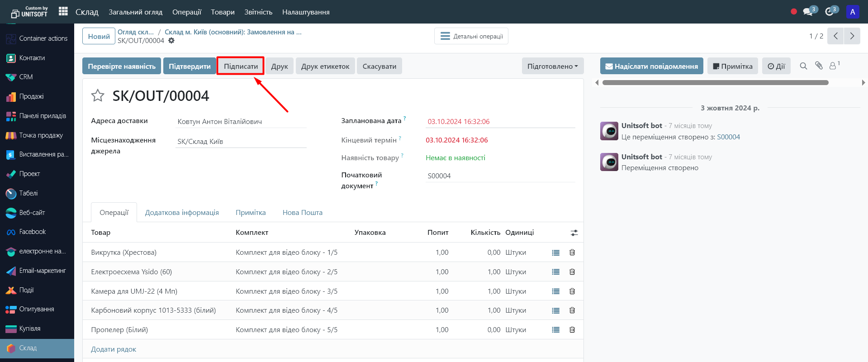
Task: Click the Підписати button
Action: [241, 66]
